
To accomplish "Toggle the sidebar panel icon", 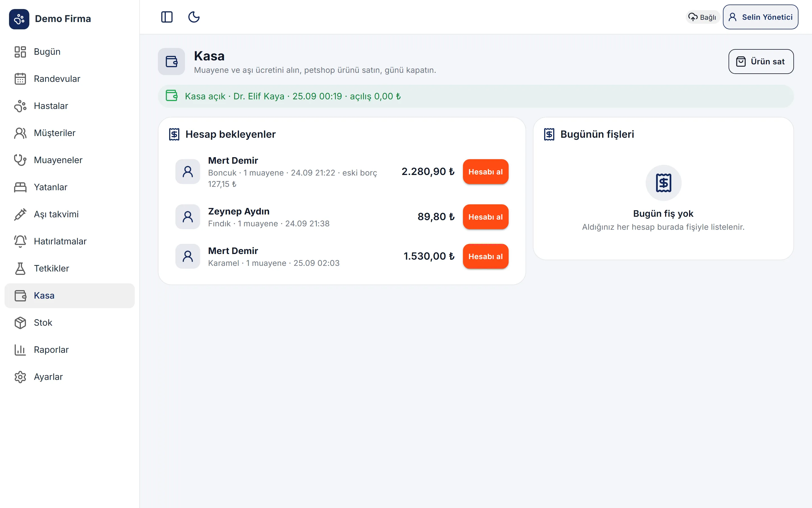I will point(167,17).
